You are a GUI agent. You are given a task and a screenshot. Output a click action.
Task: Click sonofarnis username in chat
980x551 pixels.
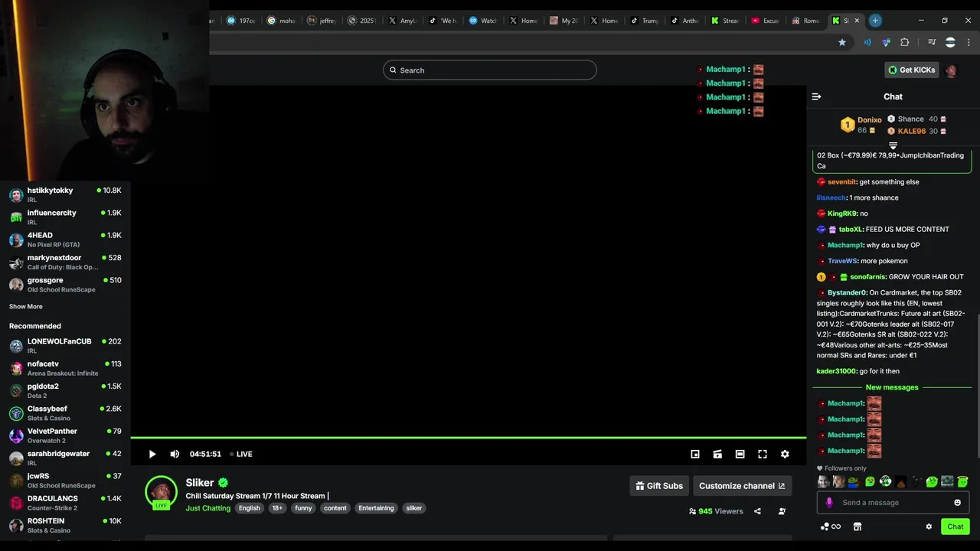point(867,277)
